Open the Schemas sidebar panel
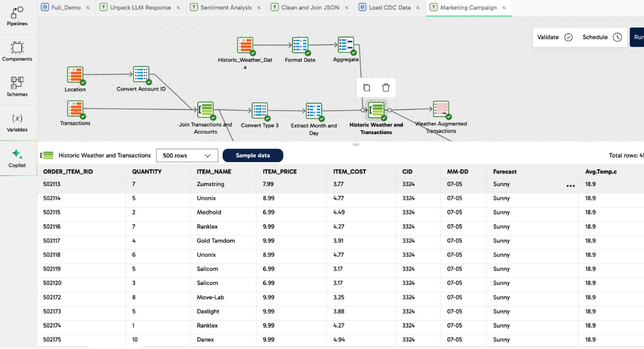The height and width of the screenshot is (349, 644). [x=17, y=87]
